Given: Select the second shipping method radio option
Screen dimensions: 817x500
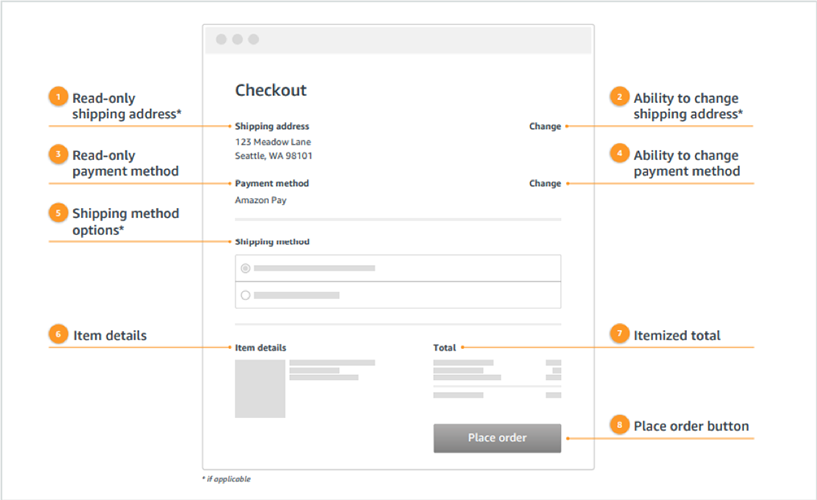Looking at the screenshot, I should coord(245,295).
